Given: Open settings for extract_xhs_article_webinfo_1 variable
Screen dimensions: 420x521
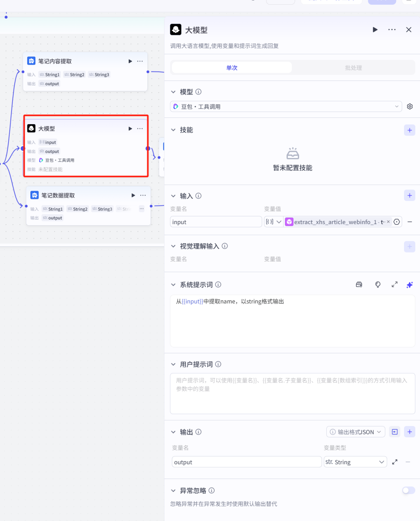Looking at the screenshot, I should click(396, 222).
